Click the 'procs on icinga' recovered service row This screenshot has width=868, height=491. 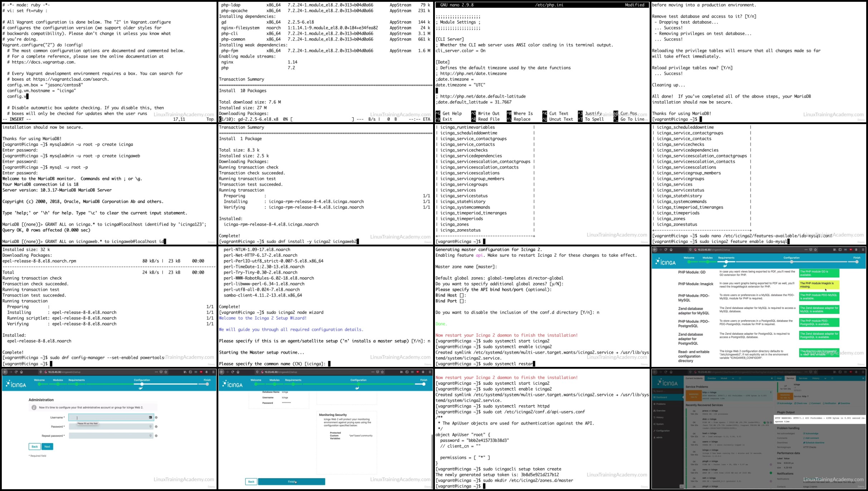pyautogui.click(x=728, y=412)
